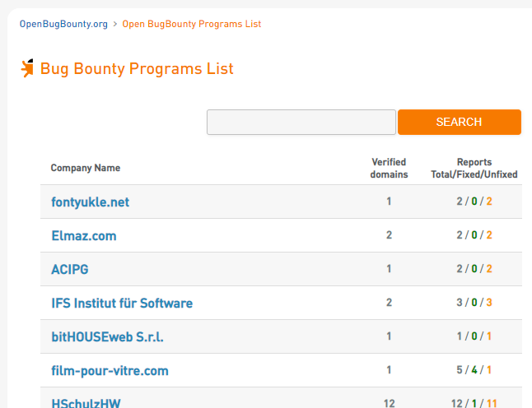Click the 2/0/2 reports for Elmaz.com

474,234
